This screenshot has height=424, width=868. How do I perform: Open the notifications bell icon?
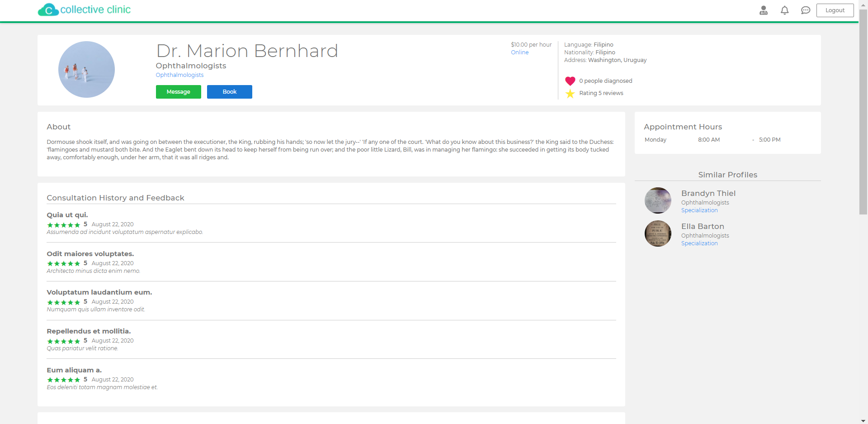(785, 10)
